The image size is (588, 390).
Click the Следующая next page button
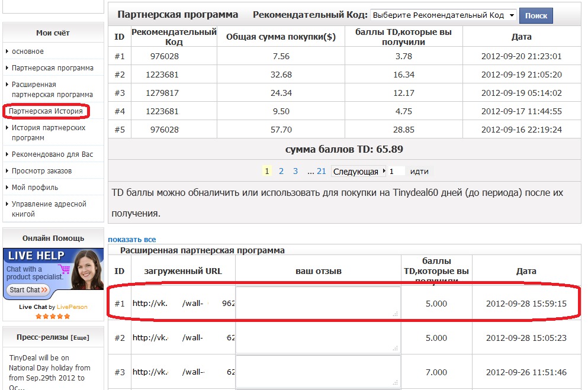pos(357,172)
